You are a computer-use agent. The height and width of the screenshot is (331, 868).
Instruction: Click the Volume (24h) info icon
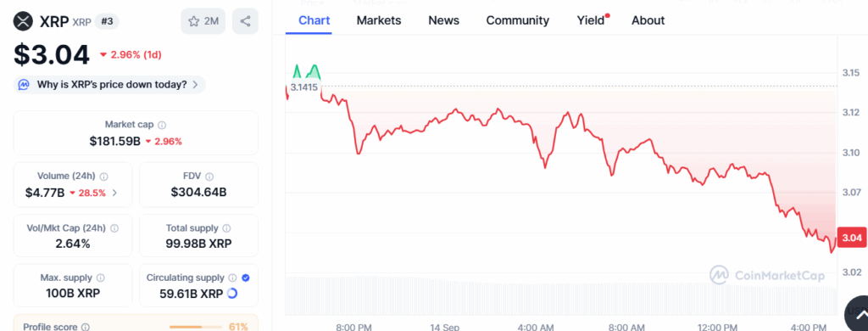104,177
